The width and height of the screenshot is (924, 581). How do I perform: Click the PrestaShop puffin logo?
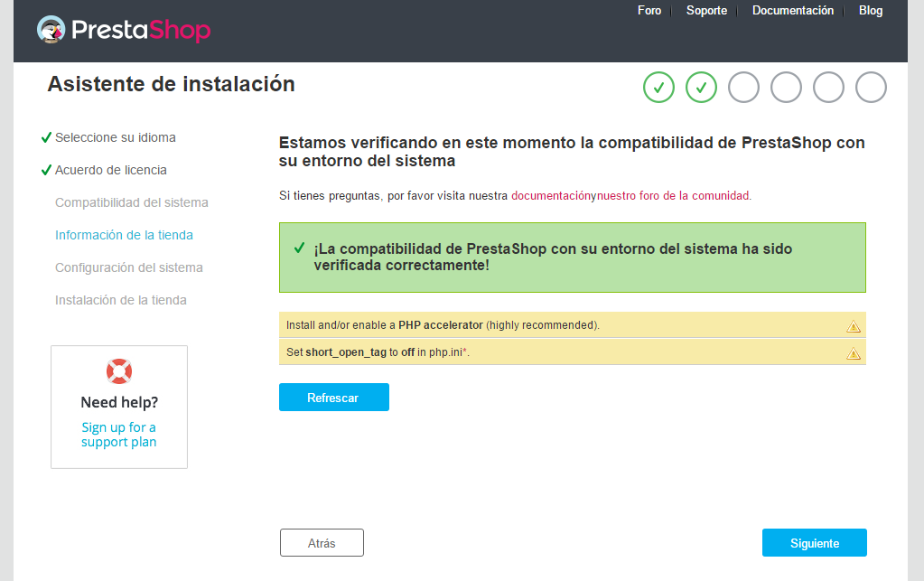coord(51,30)
